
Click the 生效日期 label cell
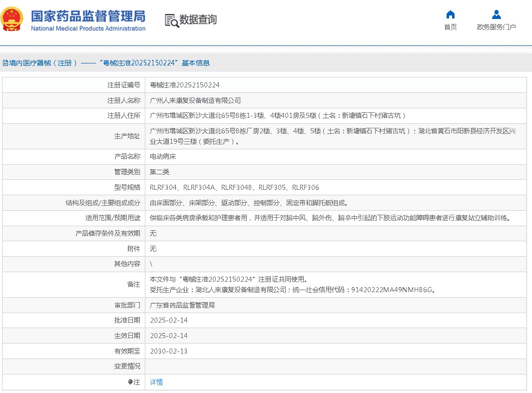pos(73,336)
